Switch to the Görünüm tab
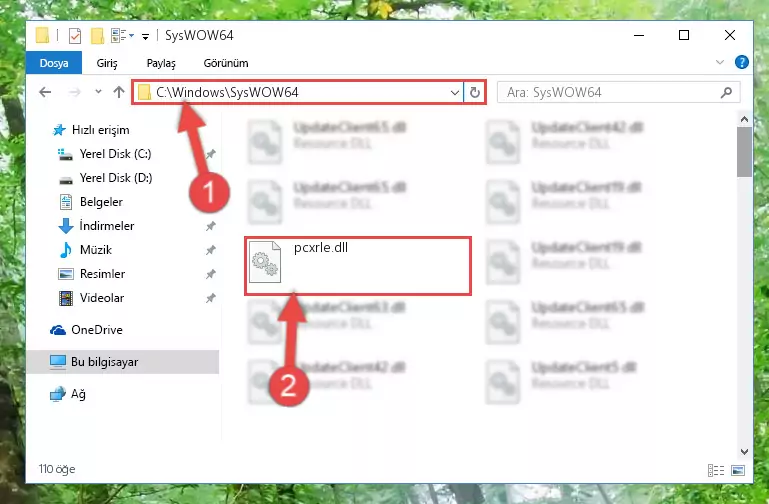 226,63
